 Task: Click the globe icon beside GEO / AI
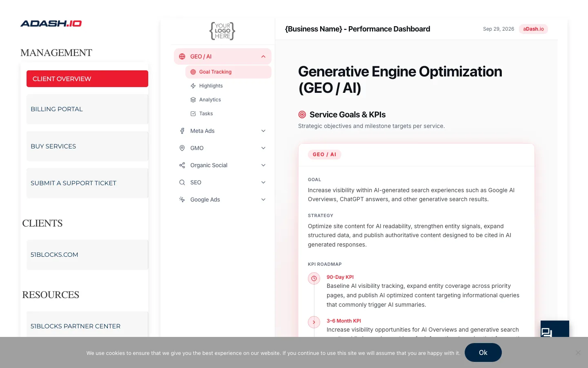pyautogui.click(x=182, y=56)
